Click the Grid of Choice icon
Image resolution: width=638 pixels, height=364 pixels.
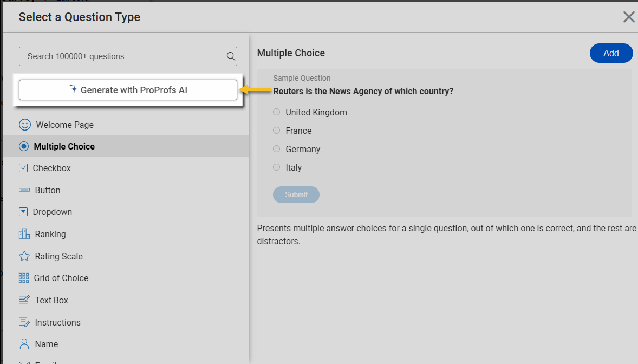click(24, 278)
